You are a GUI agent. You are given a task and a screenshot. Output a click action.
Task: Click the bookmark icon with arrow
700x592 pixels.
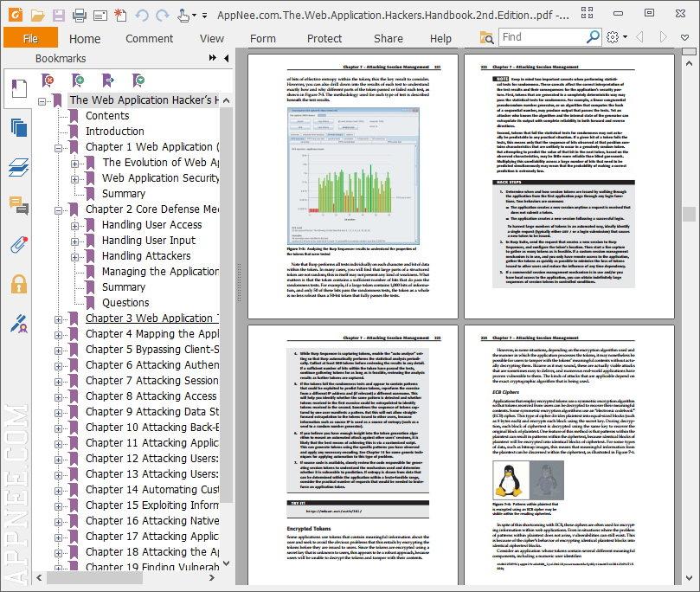point(108,80)
